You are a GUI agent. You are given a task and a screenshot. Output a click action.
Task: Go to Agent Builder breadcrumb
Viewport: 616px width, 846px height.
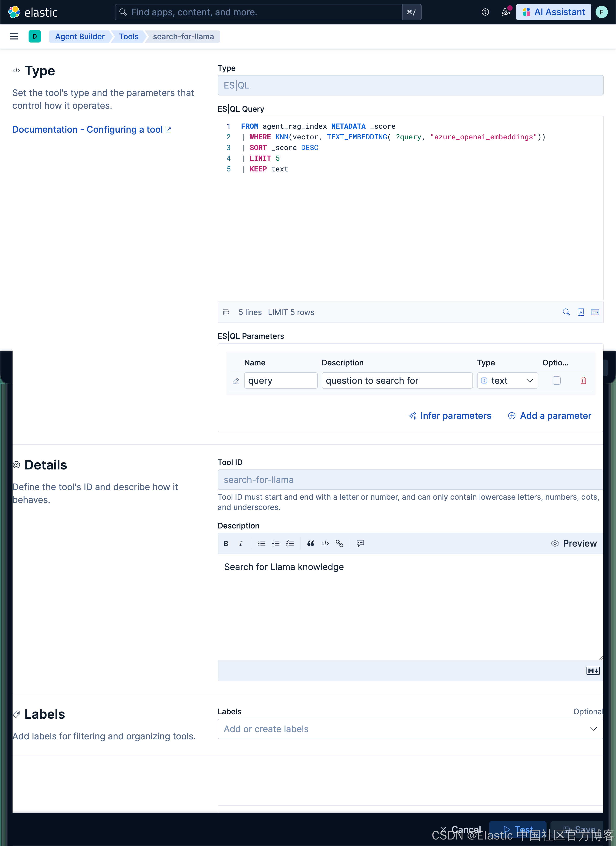(x=80, y=36)
